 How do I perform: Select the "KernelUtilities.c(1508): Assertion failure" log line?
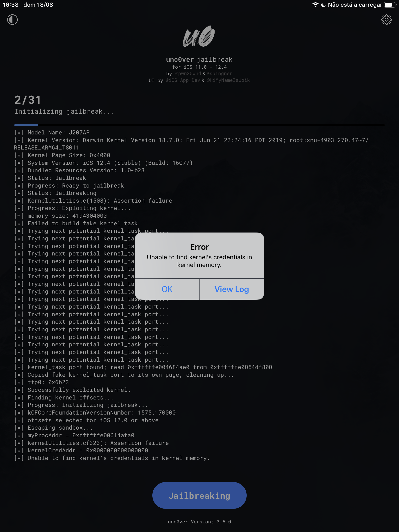coord(93,201)
